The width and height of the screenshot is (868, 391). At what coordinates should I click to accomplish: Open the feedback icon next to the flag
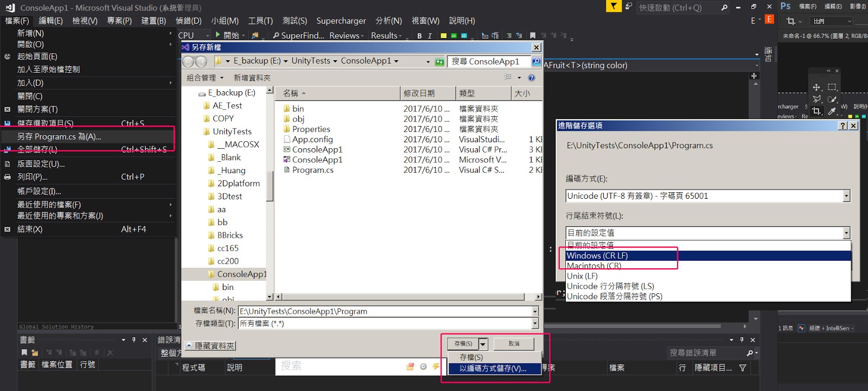pyautogui.click(x=628, y=7)
